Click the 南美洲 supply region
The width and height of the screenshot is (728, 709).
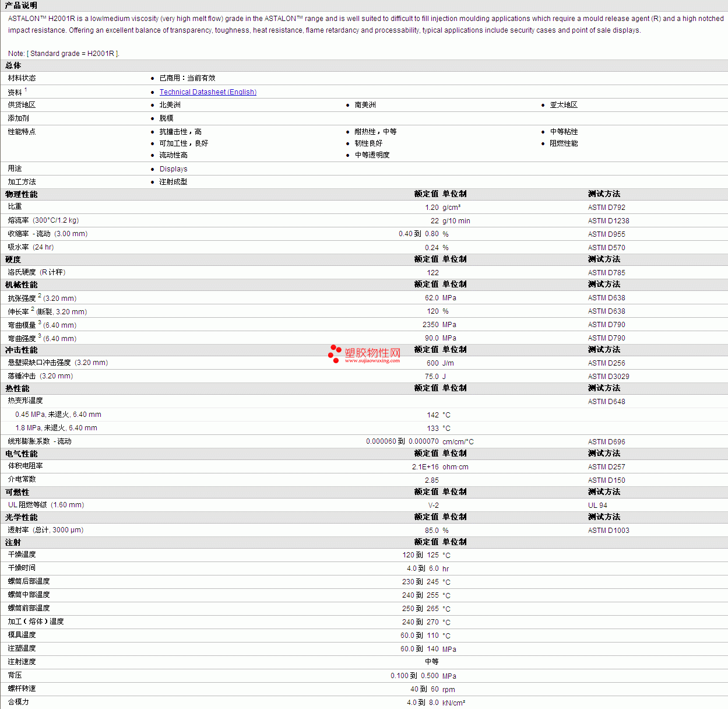(365, 105)
